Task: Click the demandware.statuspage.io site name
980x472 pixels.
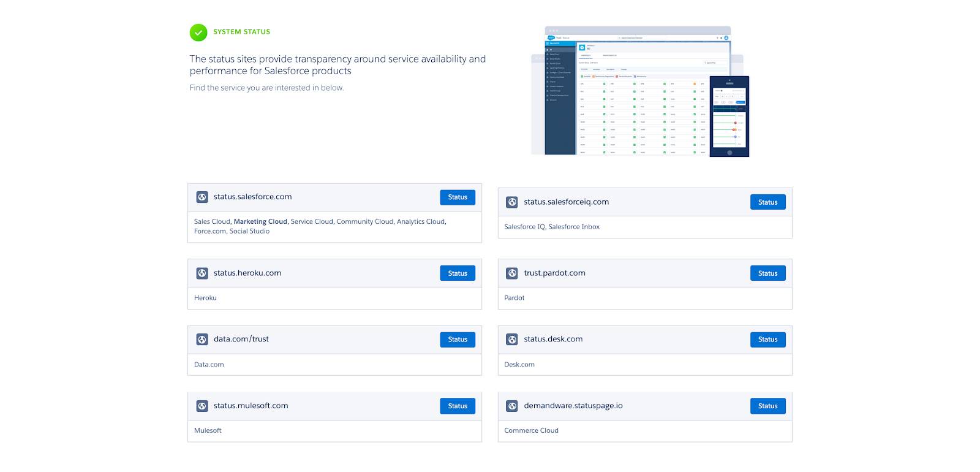Action: click(x=573, y=406)
